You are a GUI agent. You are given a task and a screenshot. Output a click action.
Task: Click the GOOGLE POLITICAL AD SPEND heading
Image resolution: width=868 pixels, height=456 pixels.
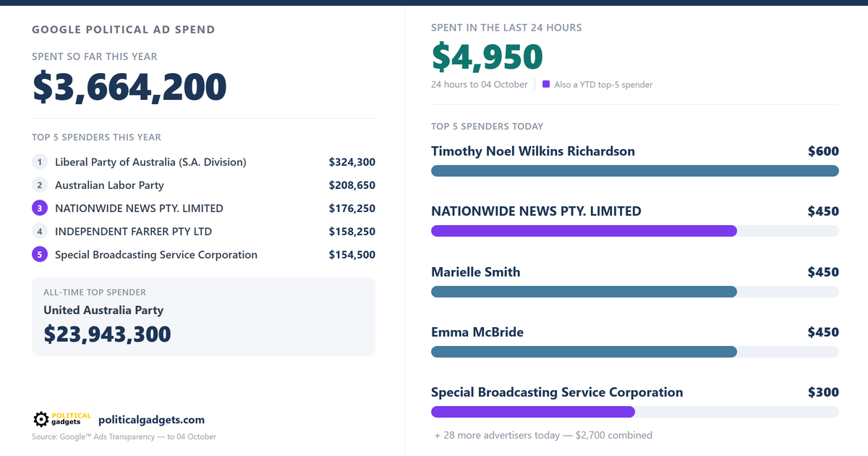point(124,30)
